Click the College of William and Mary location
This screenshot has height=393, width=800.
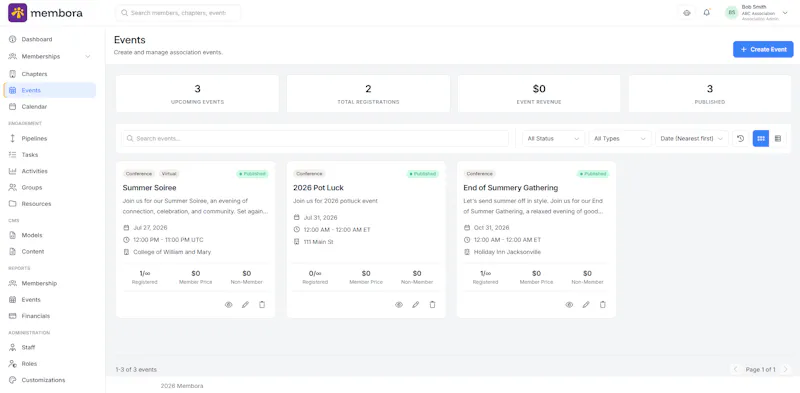[172, 252]
